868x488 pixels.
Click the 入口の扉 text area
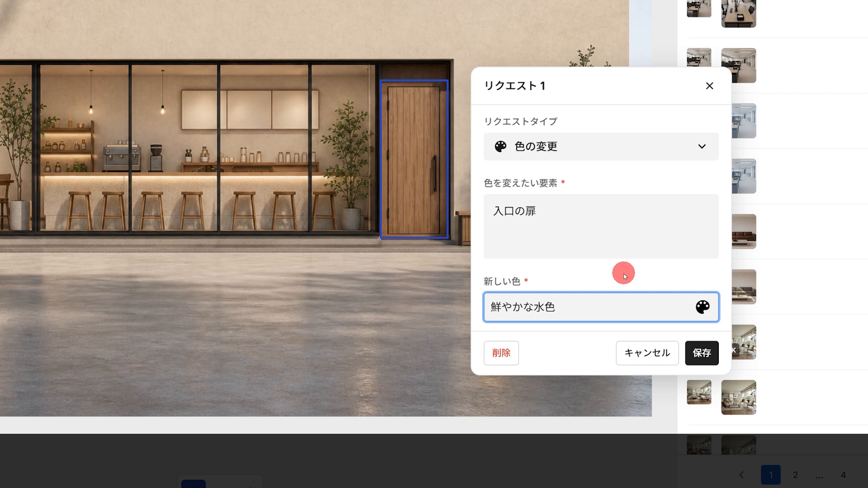[601, 226]
